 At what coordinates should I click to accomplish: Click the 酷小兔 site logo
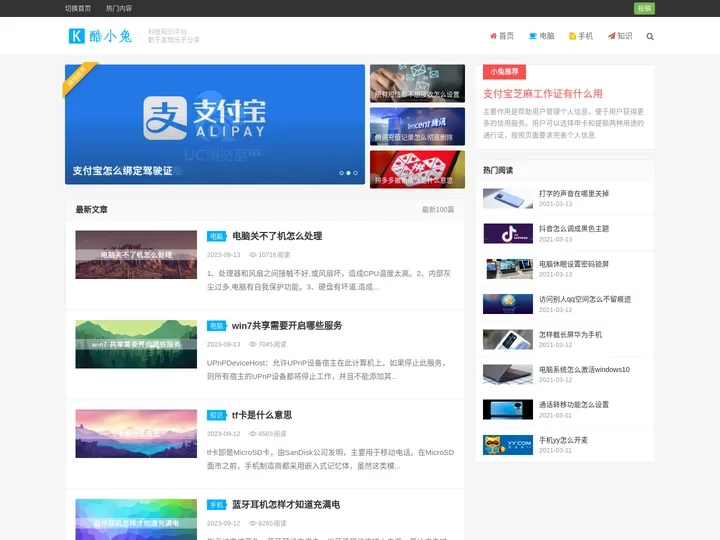coord(100,36)
